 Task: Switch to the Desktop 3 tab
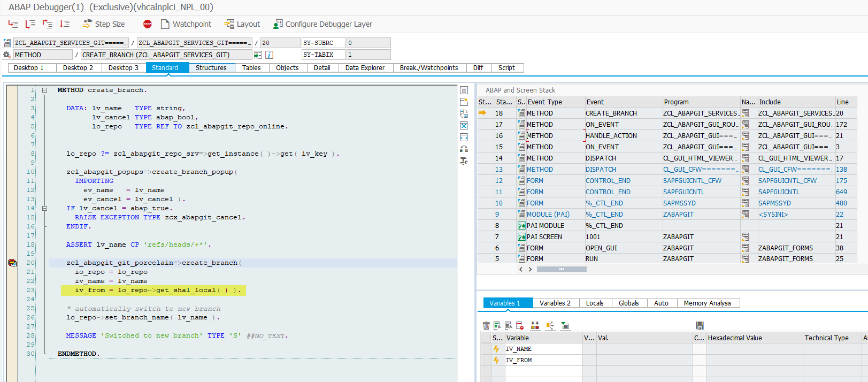coord(124,68)
